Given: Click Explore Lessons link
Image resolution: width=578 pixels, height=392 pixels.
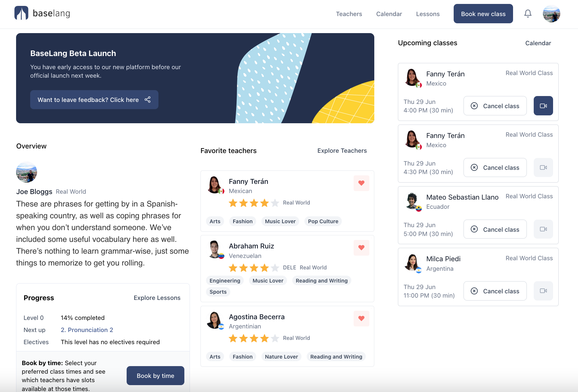Looking at the screenshot, I should click(x=157, y=298).
